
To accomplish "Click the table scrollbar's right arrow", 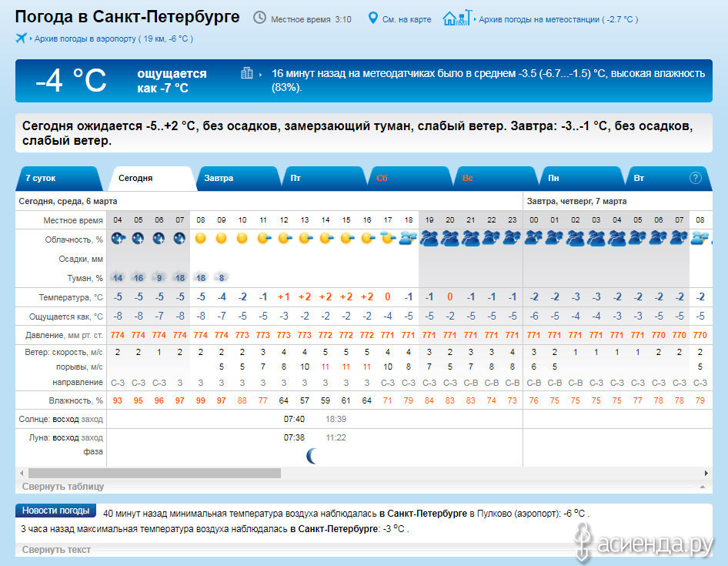I will click(x=706, y=473).
